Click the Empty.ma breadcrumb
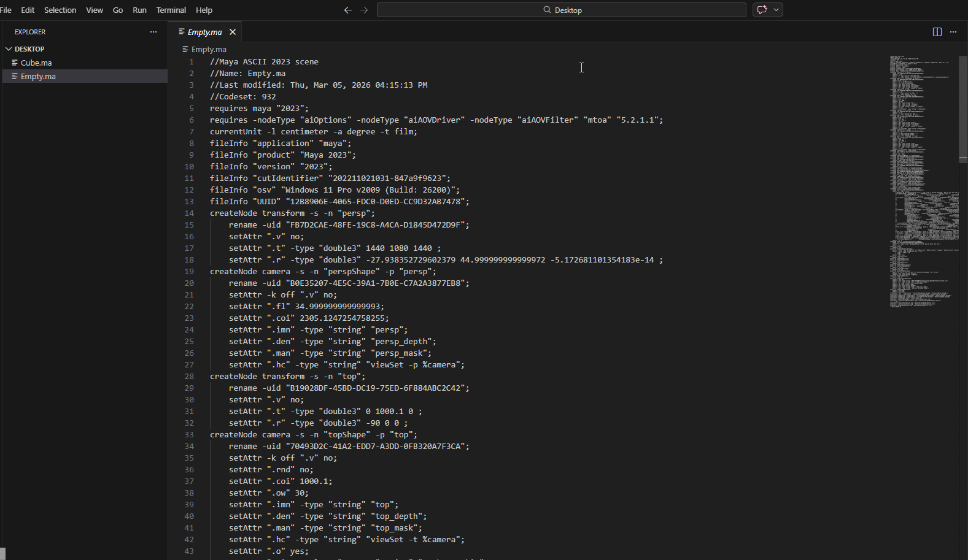 (x=209, y=50)
